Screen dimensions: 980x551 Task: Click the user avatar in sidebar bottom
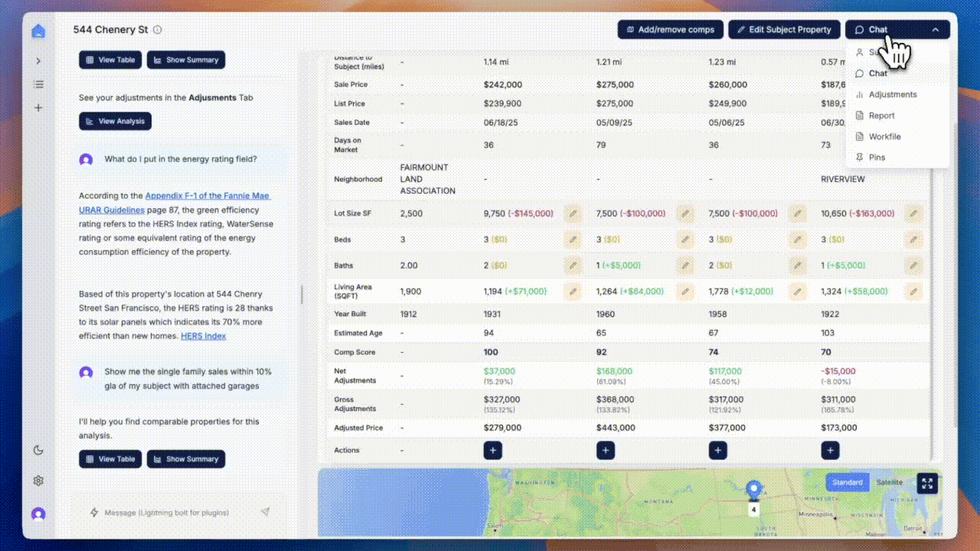(x=38, y=514)
